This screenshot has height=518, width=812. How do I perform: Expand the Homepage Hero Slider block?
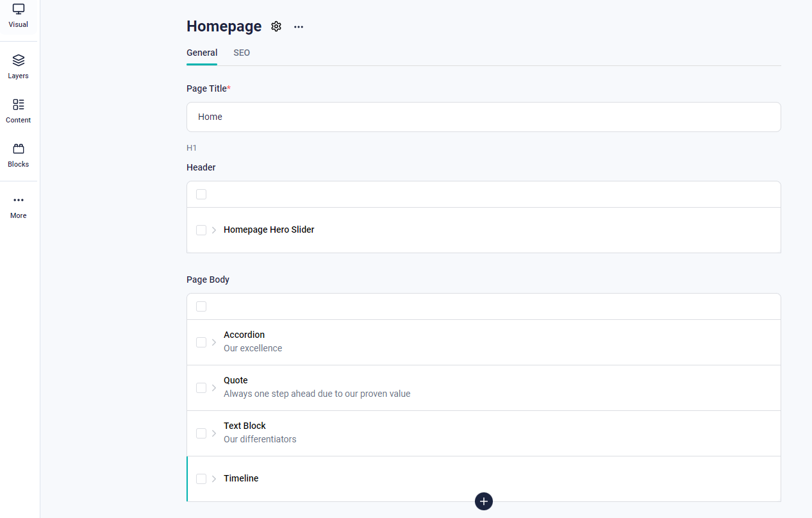click(x=214, y=230)
